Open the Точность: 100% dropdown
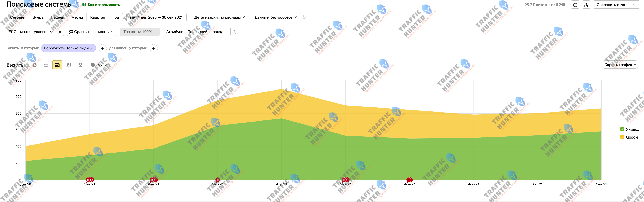The image size is (644, 202). [x=139, y=32]
